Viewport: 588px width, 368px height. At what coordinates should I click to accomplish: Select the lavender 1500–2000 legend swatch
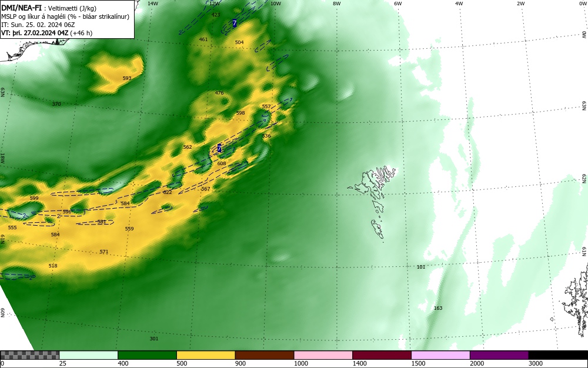440,355
